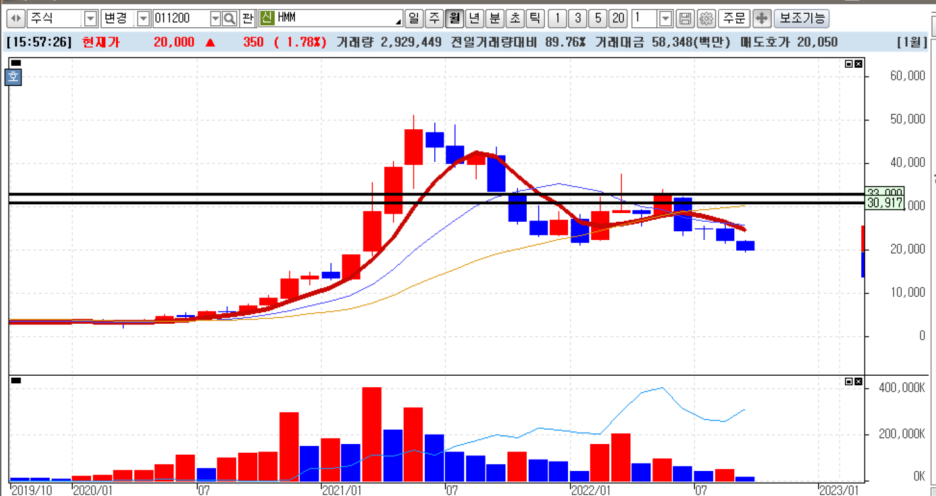Viewport: 936px width, 496px height.
Task: Close the price chart pane
Action: point(858,64)
